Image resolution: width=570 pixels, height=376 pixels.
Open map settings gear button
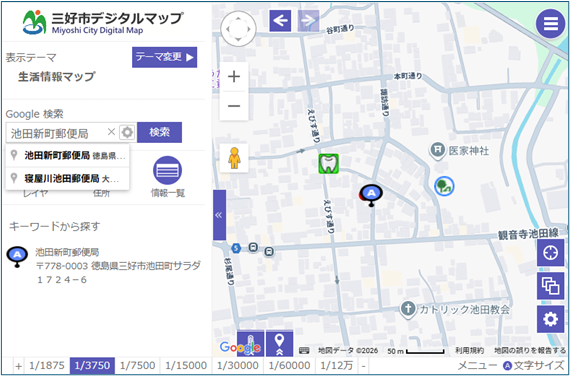550,319
